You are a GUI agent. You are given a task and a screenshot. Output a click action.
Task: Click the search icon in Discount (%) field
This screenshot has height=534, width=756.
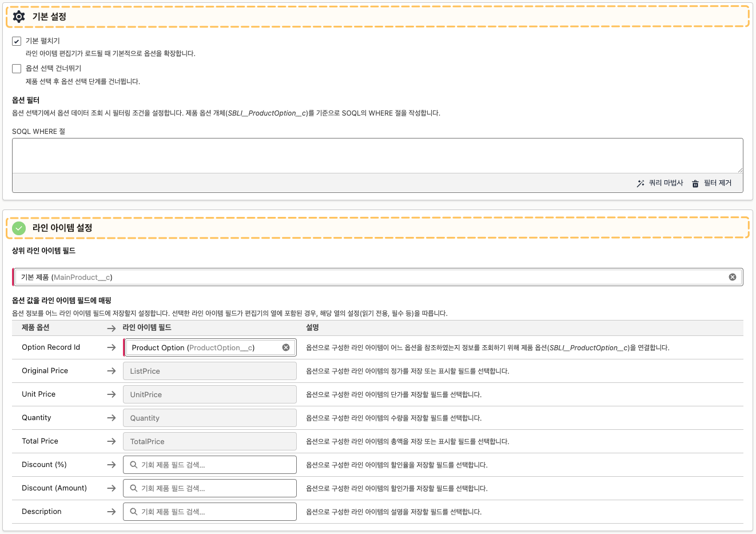coord(134,465)
